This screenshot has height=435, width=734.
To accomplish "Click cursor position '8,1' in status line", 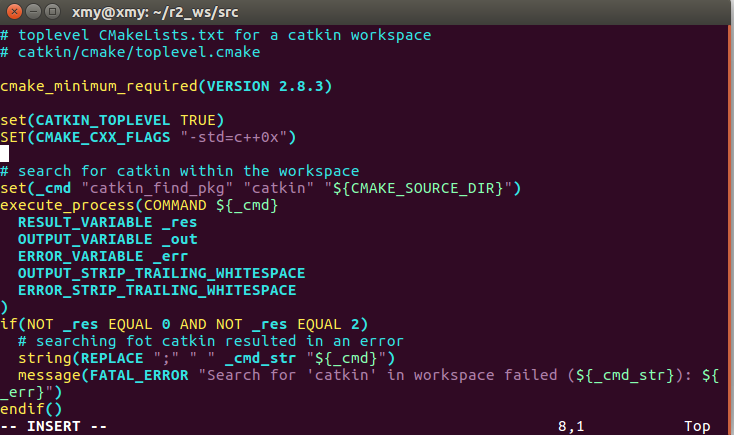I will pyautogui.click(x=571, y=426).
